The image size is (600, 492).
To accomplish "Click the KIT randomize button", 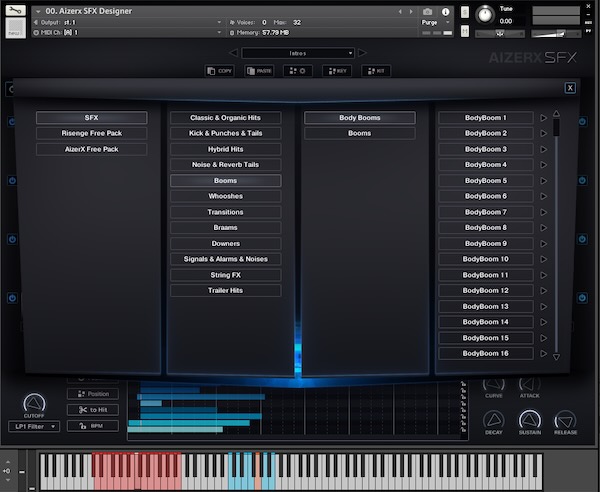I will (x=376, y=71).
